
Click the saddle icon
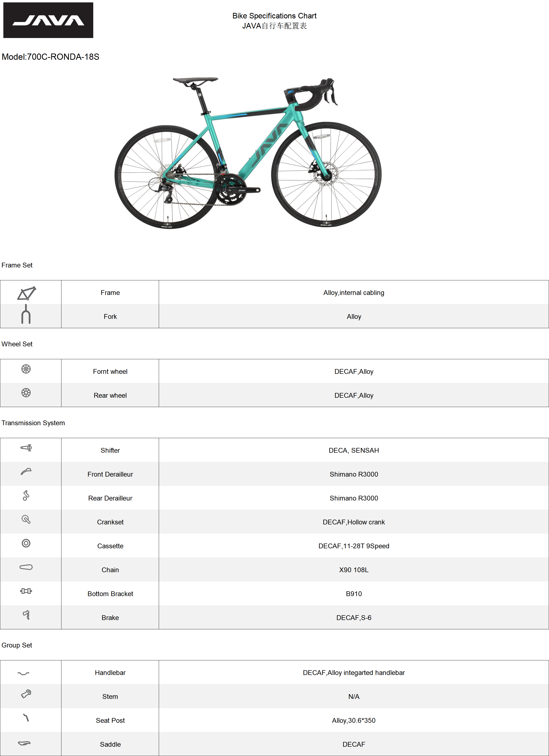click(24, 743)
